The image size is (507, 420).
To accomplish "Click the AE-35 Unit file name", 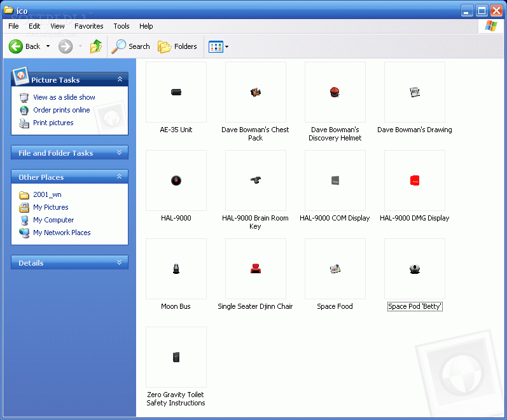I will coord(176,130).
